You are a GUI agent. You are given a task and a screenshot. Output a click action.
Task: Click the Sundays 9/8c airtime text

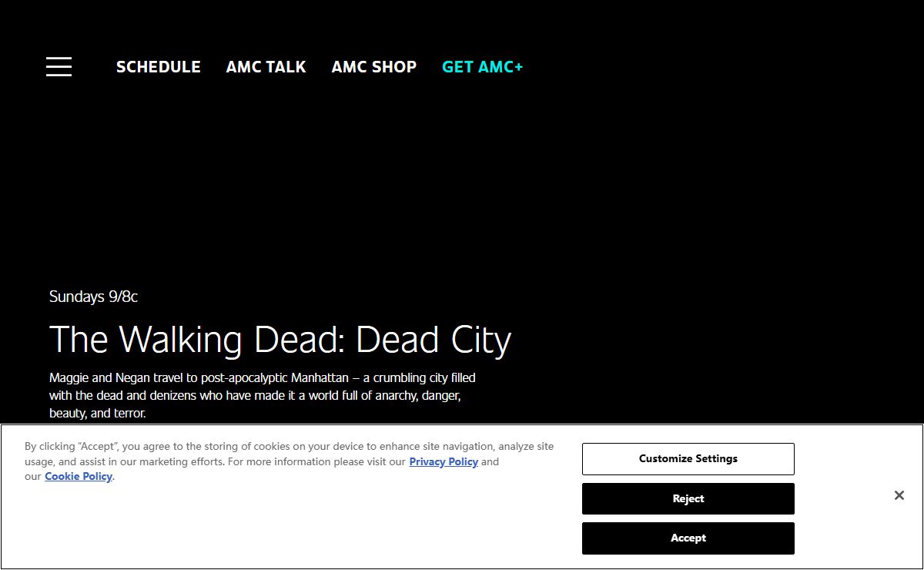point(93,297)
